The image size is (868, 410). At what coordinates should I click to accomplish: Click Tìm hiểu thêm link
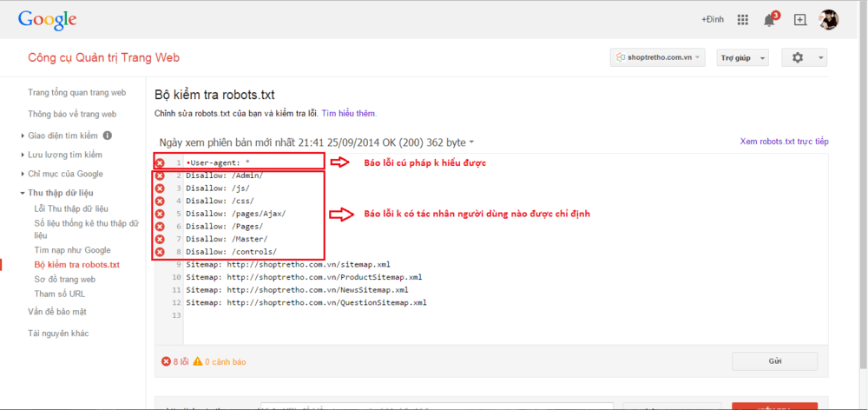point(349,114)
